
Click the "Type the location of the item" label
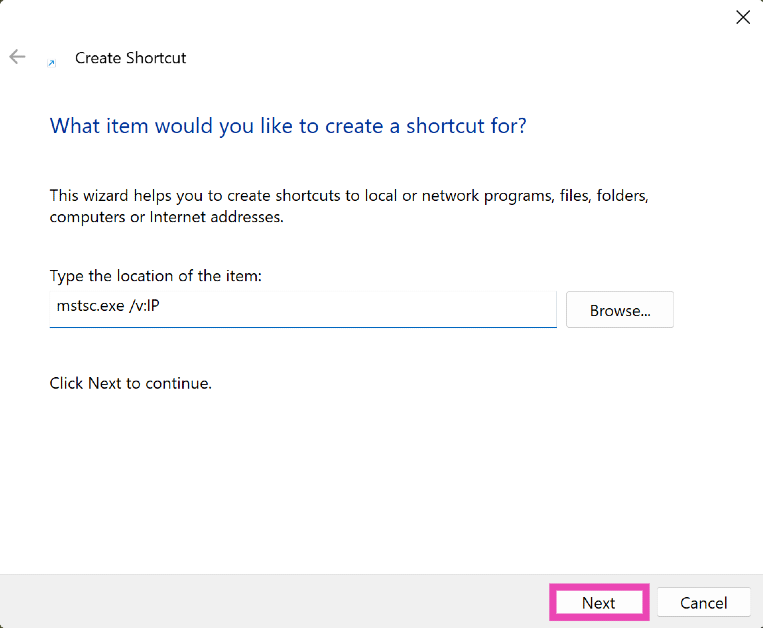pos(154,275)
